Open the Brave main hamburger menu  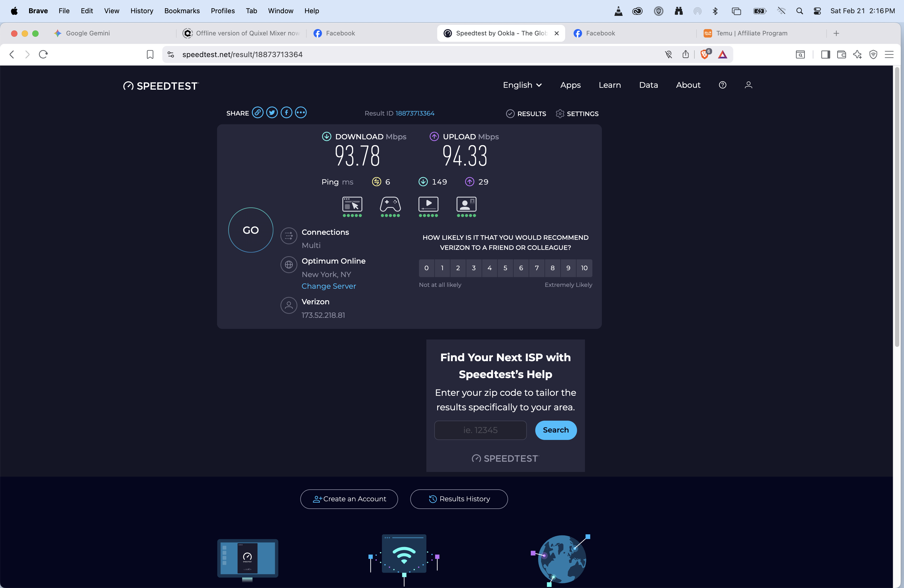coord(889,55)
